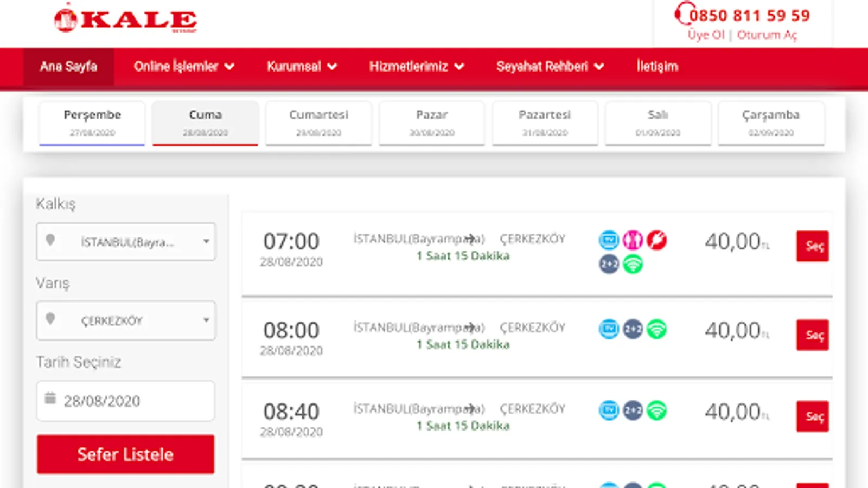Click the red power plug icon on the 07:00 trip
868x488 pixels.
click(656, 240)
